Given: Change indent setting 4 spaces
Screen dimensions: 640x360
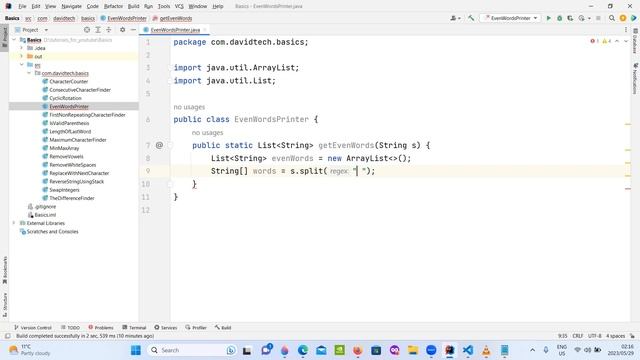Looking at the screenshot, I should 615,336.
